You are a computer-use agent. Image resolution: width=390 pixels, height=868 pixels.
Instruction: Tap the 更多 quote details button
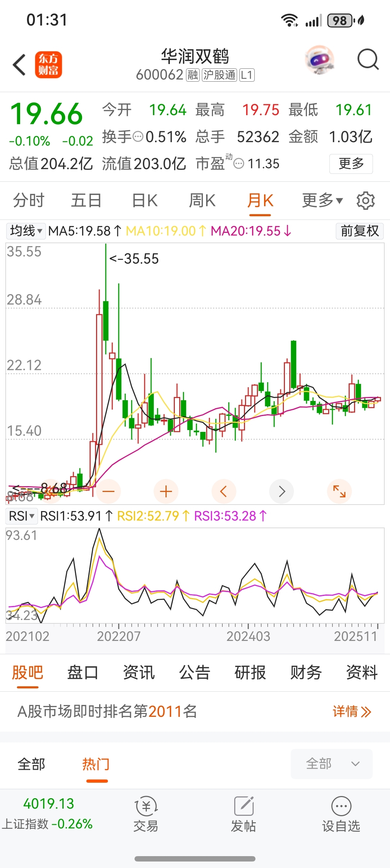point(351,164)
